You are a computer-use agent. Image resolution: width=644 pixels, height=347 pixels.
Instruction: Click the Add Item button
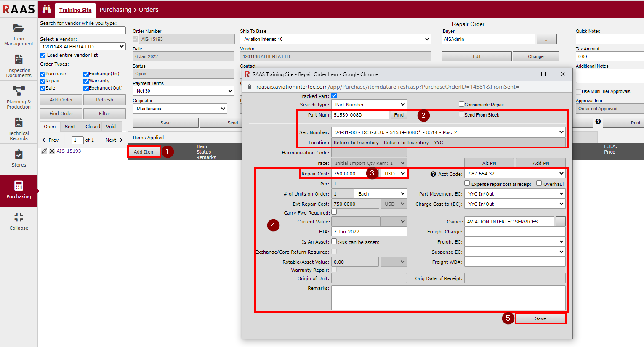click(x=144, y=152)
